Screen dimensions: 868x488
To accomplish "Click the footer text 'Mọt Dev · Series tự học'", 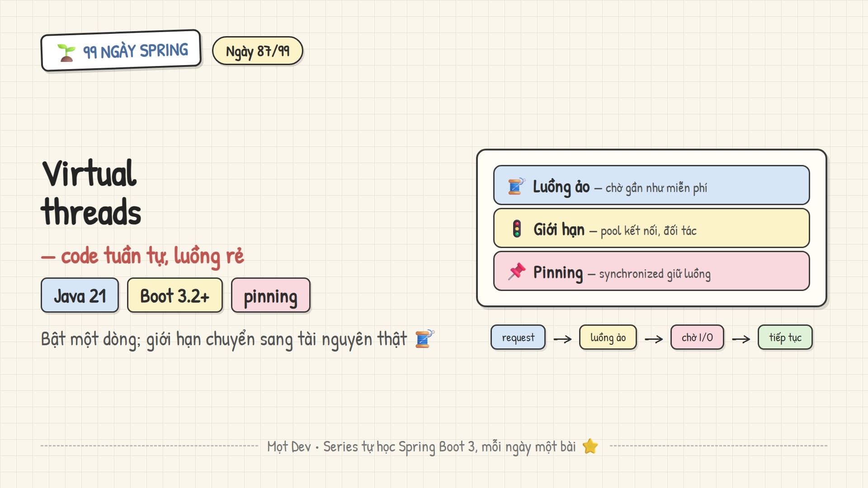I will [x=331, y=447].
